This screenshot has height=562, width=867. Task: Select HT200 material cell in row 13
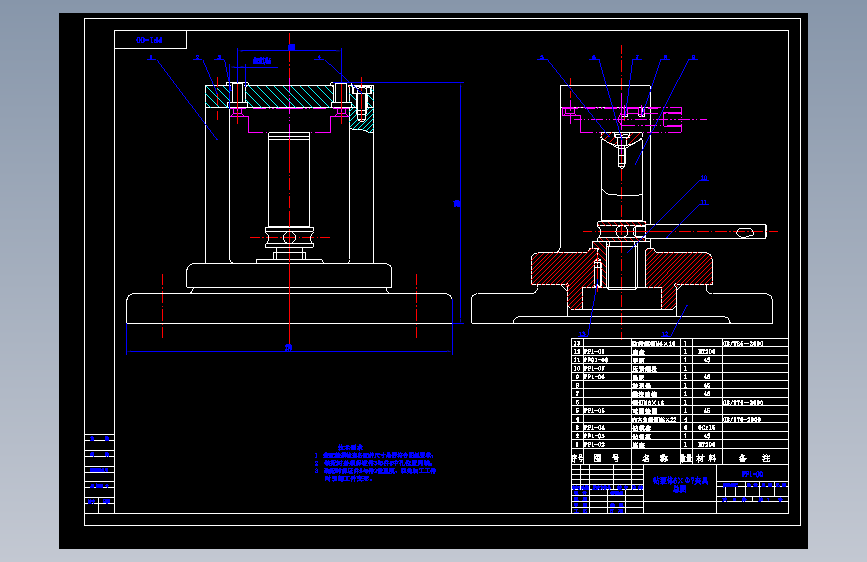[707, 352]
